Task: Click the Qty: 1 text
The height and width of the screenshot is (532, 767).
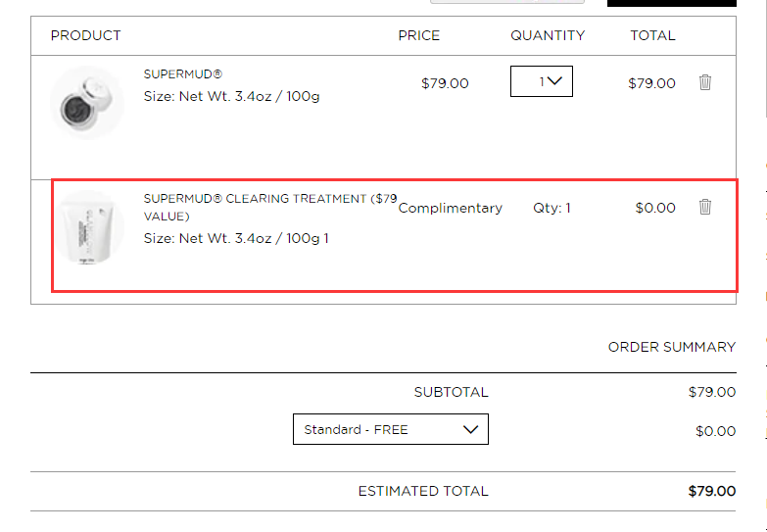Action: pyautogui.click(x=551, y=208)
